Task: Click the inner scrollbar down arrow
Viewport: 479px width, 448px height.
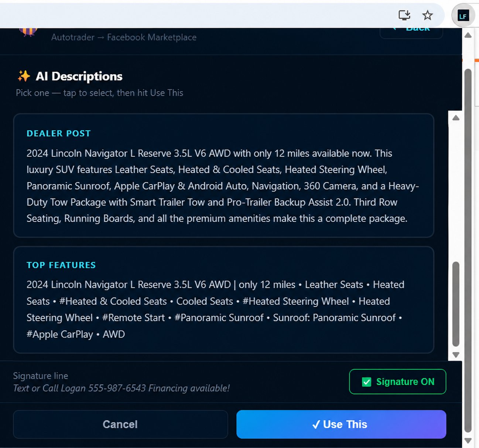Action: [456, 355]
